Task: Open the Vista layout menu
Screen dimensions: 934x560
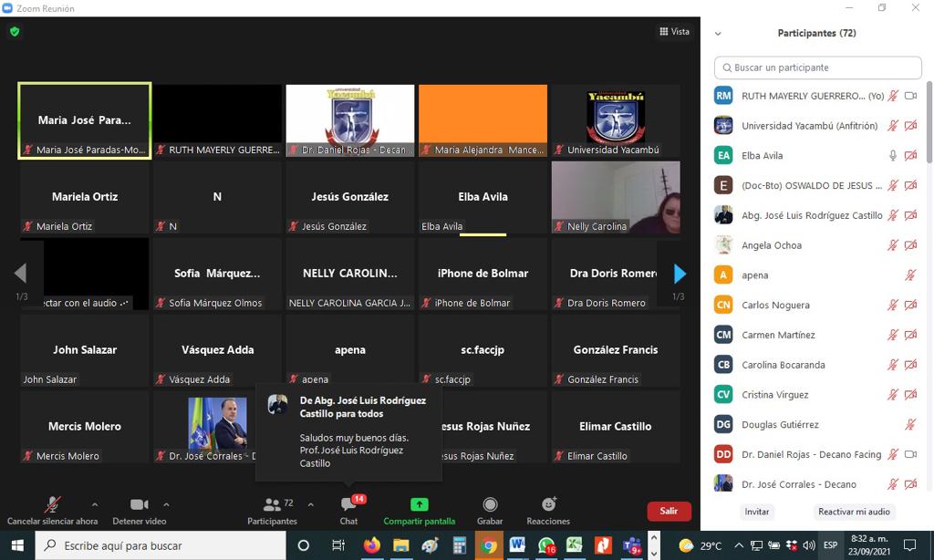Action: pos(675,32)
